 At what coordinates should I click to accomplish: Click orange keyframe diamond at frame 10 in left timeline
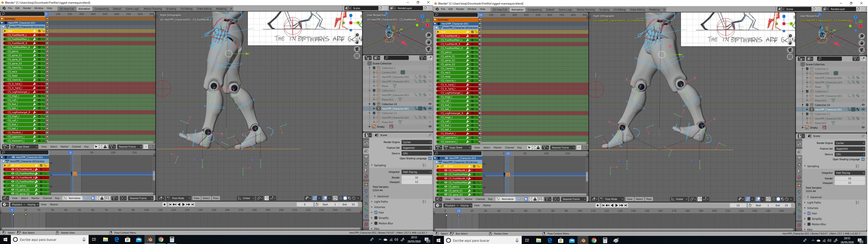click(26, 215)
